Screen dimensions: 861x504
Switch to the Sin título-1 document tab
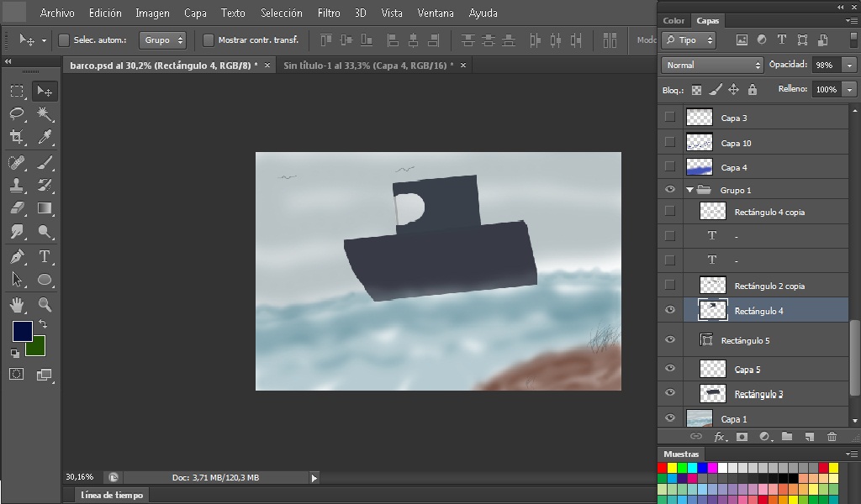coord(367,65)
